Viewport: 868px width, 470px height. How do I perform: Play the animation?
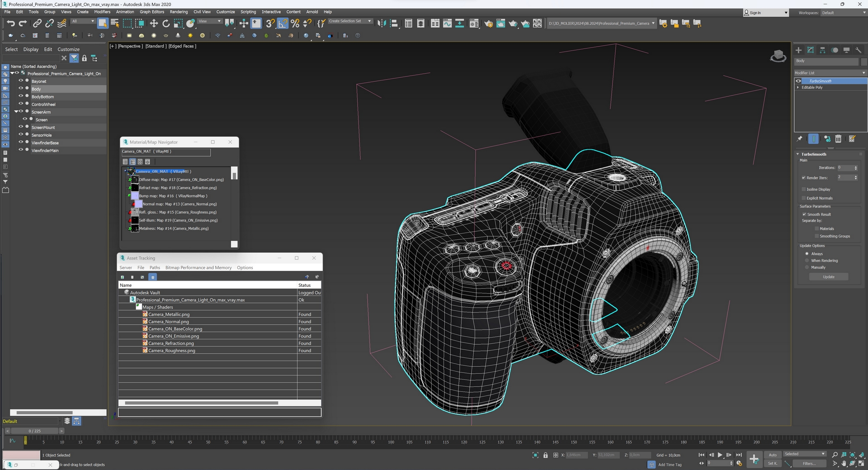tap(720, 455)
